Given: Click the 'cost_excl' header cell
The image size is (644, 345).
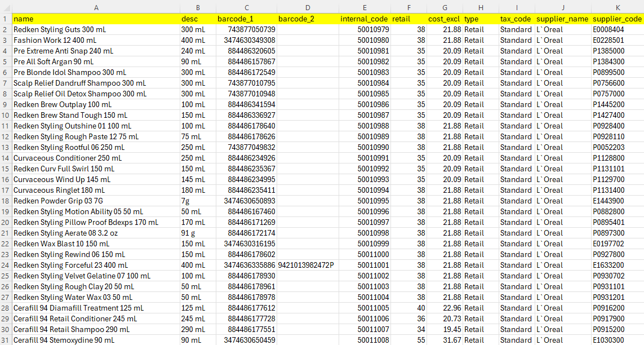Looking at the screenshot, I should (x=445, y=19).
